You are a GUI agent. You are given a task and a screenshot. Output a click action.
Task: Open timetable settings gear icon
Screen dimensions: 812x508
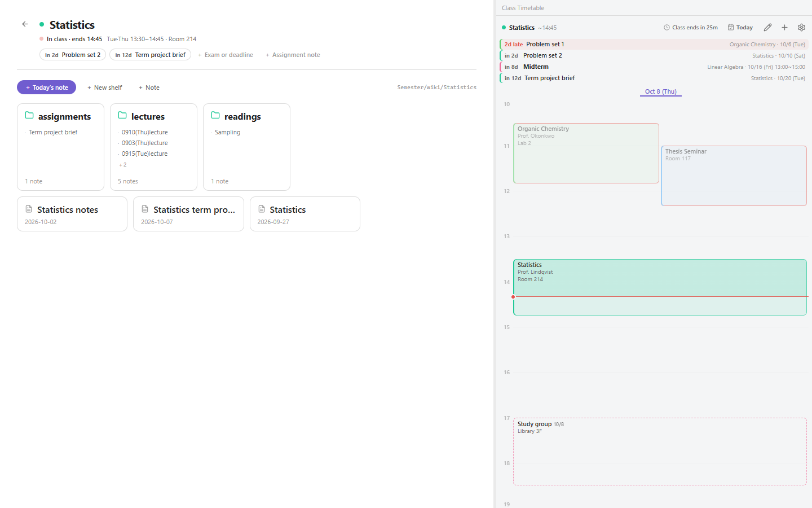tap(801, 27)
